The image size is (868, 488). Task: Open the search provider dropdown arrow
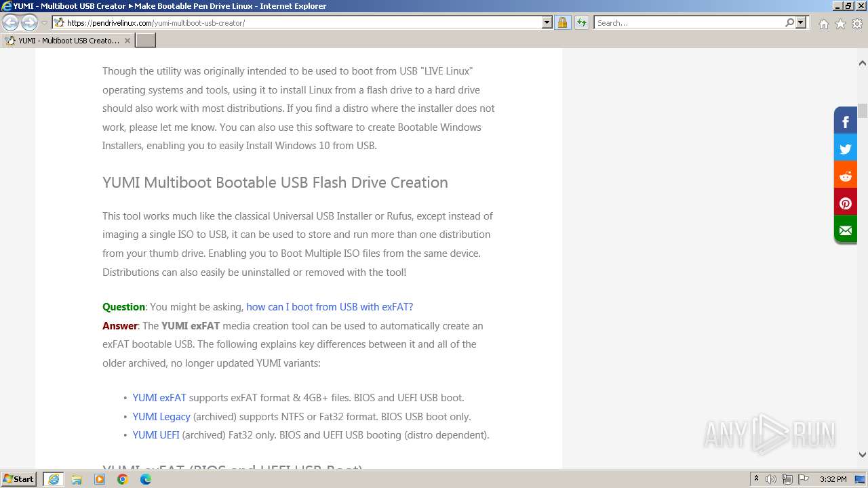[x=801, y=22]
